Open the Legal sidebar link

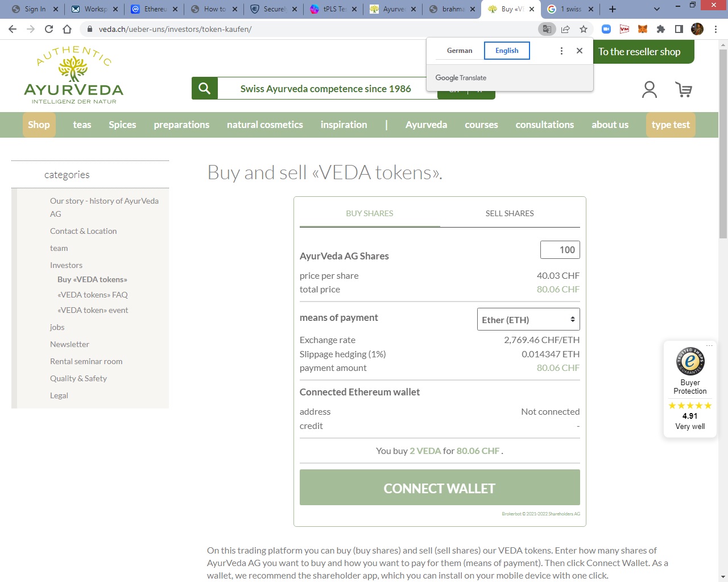[x=59, y=395]
